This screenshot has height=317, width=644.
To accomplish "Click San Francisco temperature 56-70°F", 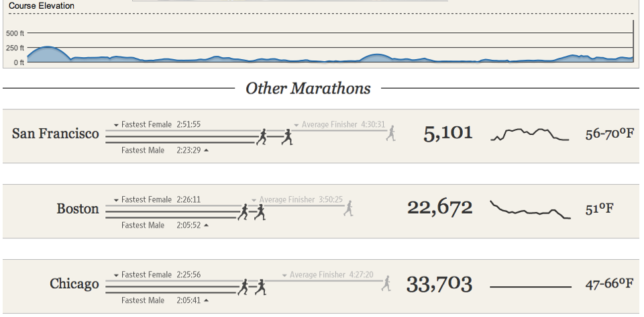I will [x=610, y=134].
